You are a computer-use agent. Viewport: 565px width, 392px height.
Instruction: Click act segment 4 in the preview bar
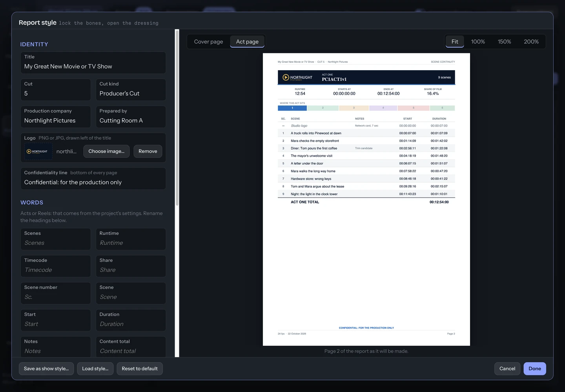click(x=383, y=108)
